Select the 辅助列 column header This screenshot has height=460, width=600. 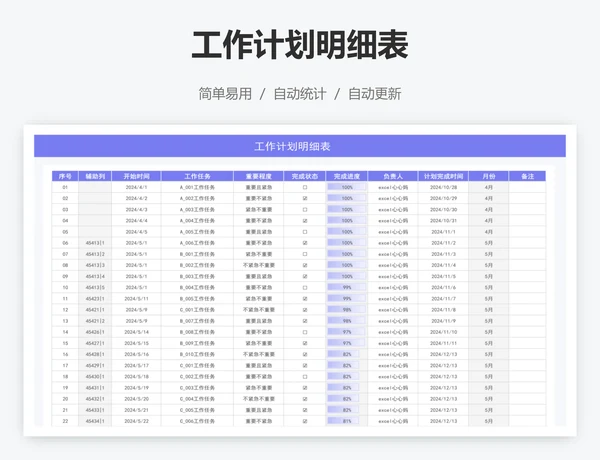click(95, 176)
